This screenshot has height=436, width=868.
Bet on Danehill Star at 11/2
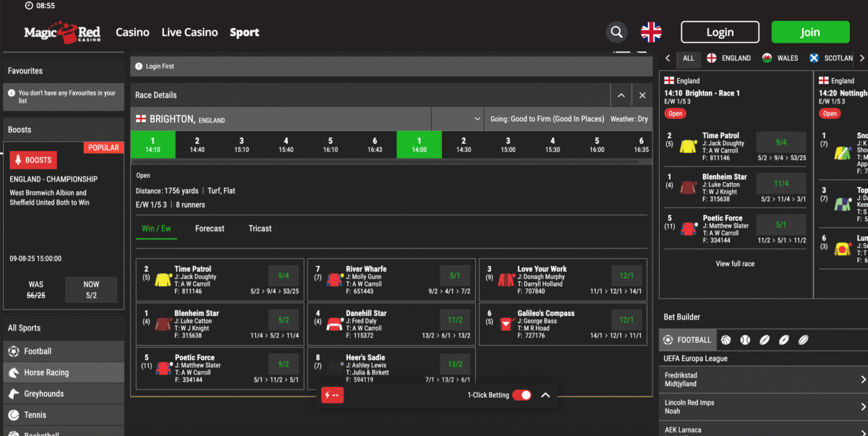455,320
